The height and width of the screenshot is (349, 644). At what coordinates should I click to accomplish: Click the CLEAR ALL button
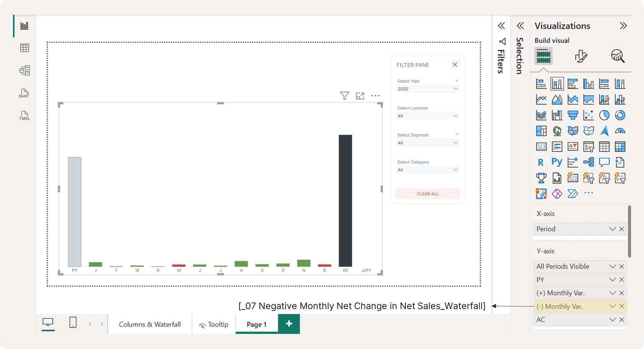tap(428, 194)
